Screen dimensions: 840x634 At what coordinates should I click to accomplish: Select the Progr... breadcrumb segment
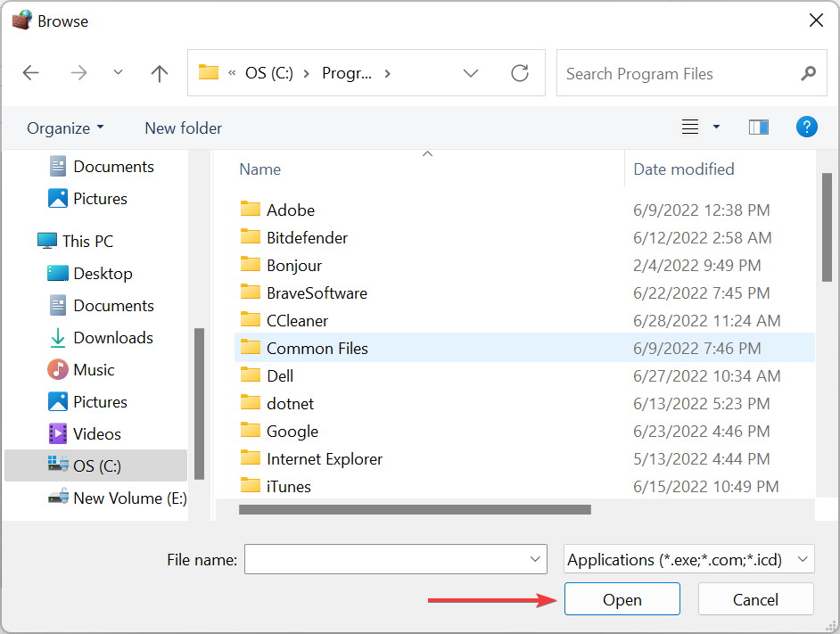(347, 73)
